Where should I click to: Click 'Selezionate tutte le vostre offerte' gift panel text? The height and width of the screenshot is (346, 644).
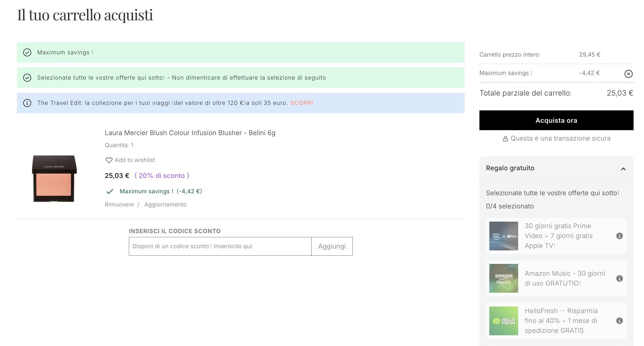(553, 193)
